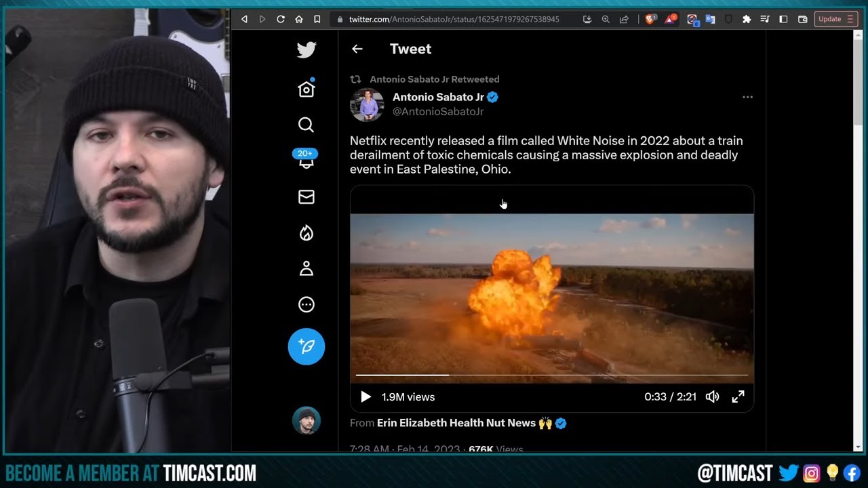This screenshot has height=488, width=868.
Task: Click the Facebook icon in the banner
Action: click(852, 472)
